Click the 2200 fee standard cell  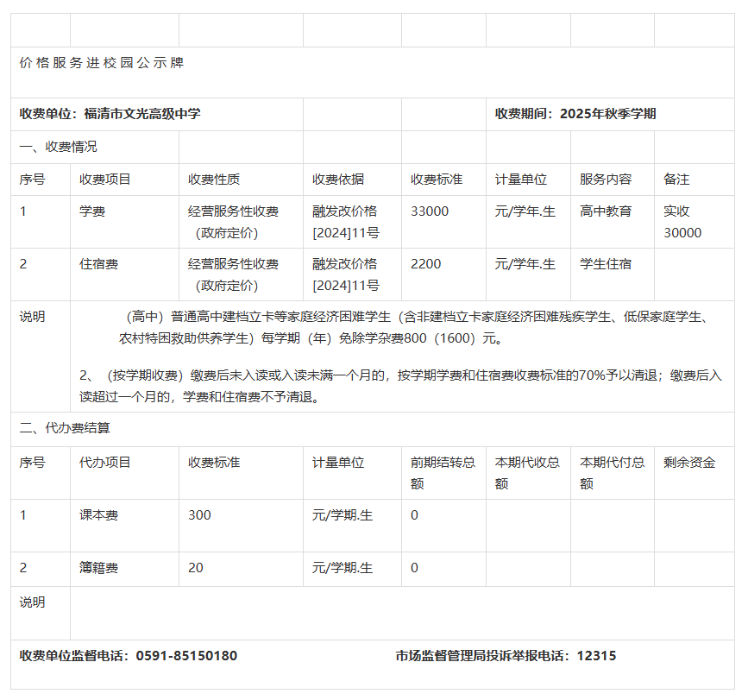[x=426, y=264]
